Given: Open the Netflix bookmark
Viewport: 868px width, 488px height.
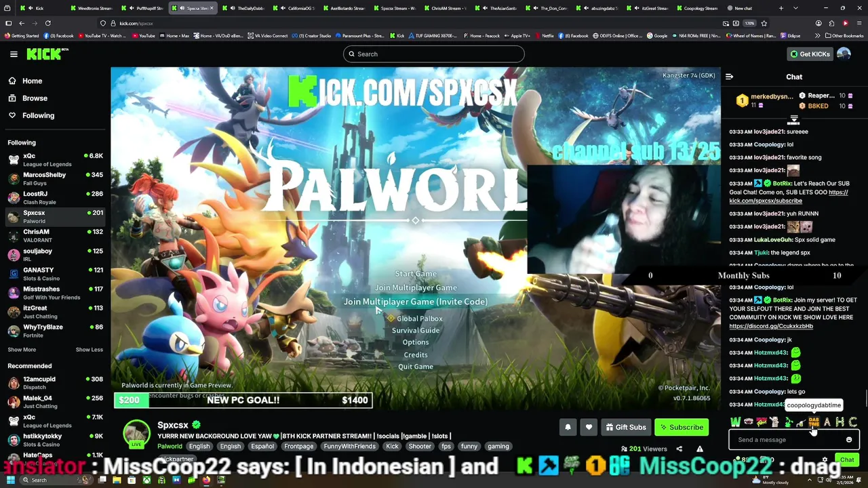Looking at the screenshot, I should 544,35.
